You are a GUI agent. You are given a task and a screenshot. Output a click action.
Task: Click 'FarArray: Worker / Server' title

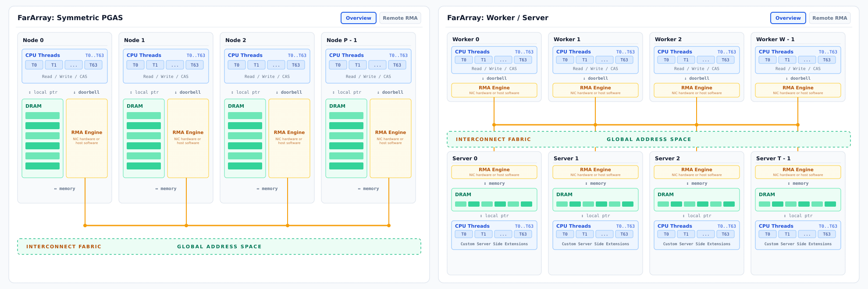498,18
